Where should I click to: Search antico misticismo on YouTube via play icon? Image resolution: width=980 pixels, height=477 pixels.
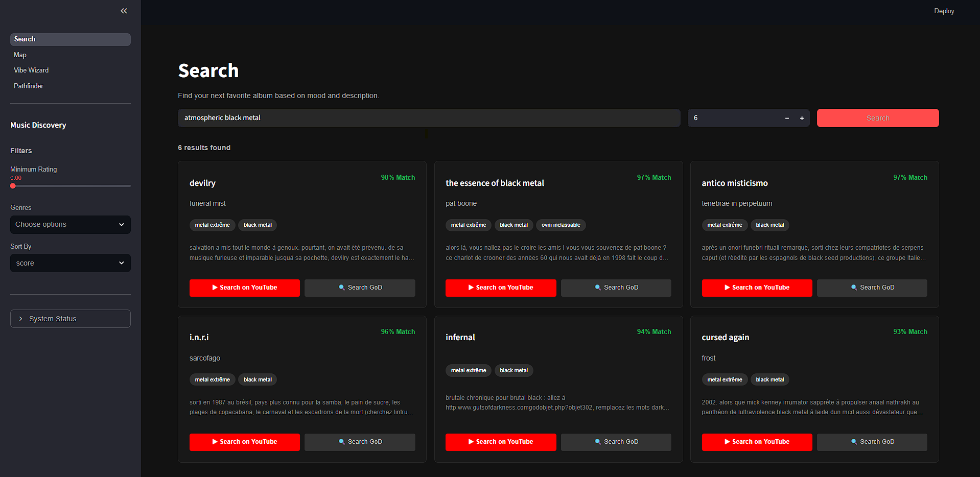(x=728, y=288)
